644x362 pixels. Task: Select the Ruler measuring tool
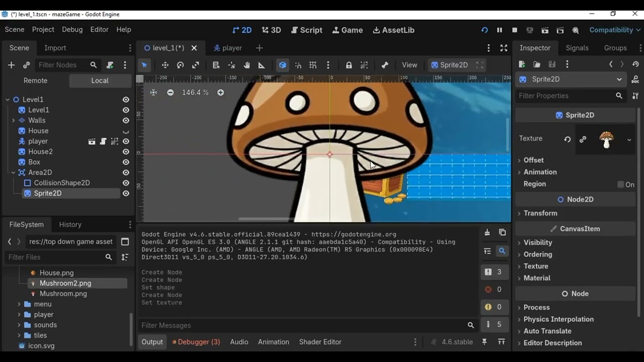262,65
